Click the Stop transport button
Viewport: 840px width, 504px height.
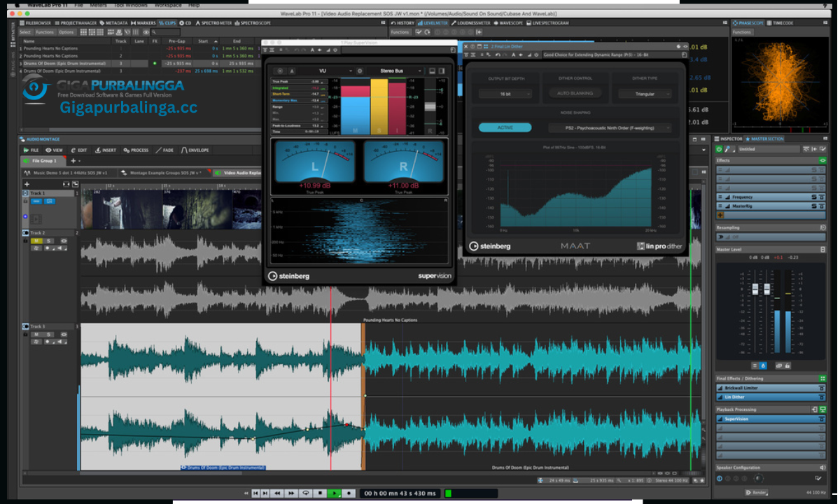pyautogui.click(x=321, y=493)
